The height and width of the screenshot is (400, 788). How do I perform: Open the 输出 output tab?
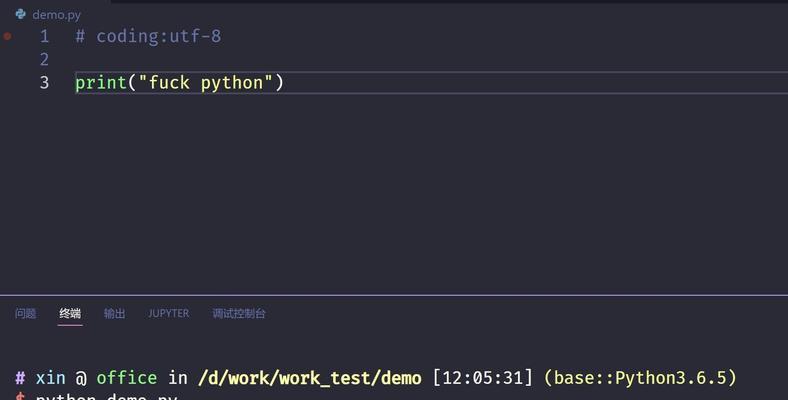coord(114,314)
